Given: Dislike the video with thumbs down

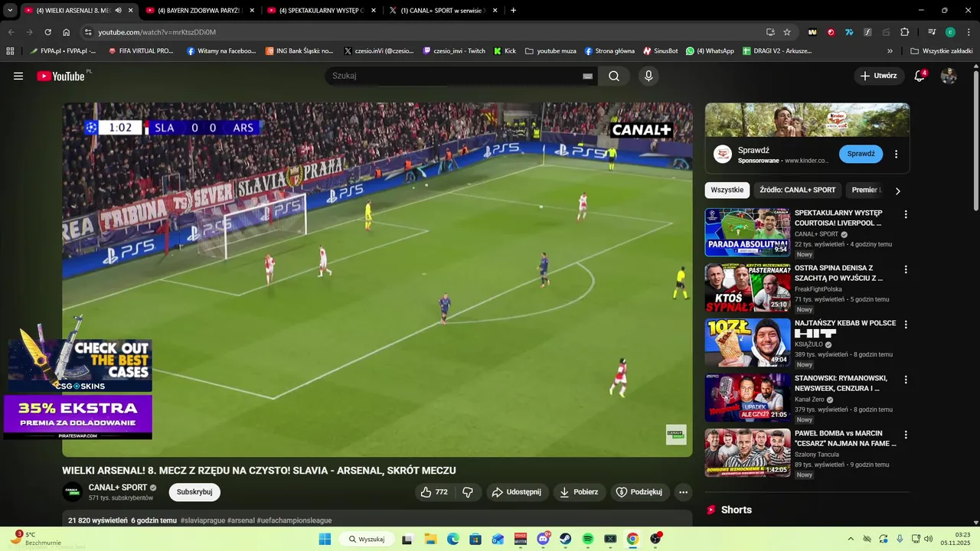Looking at the screenshot, I should pyautogui.click(x=468, y=492).
